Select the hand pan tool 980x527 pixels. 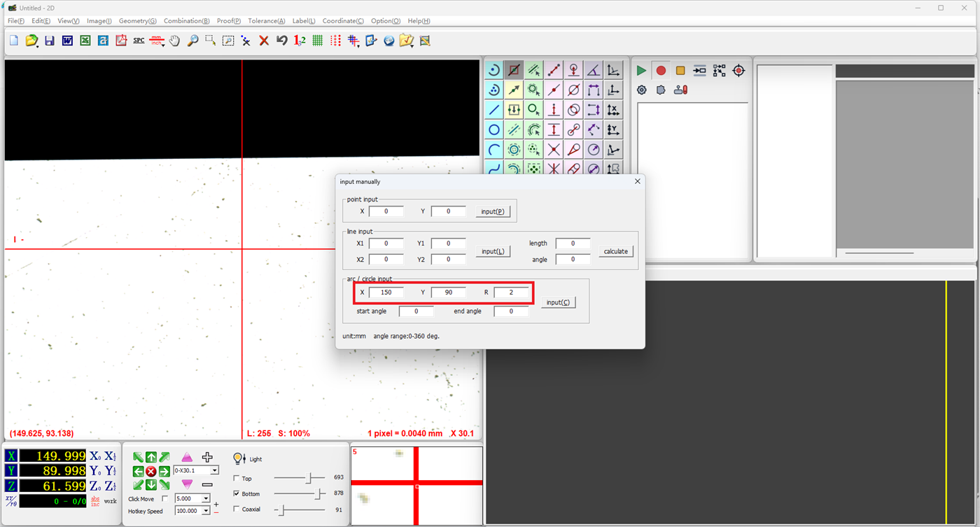tap(174, 41)
